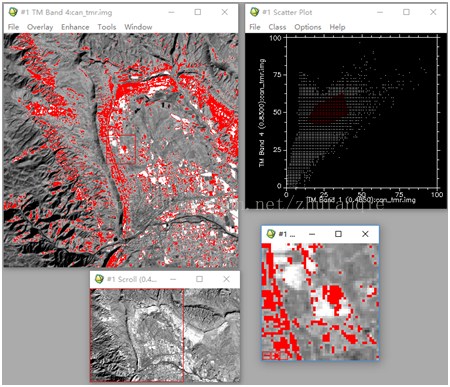Viewport: 450px width, 387px height.
Task: Close the TM Band 4 image window
Action: tap(225, 12)
